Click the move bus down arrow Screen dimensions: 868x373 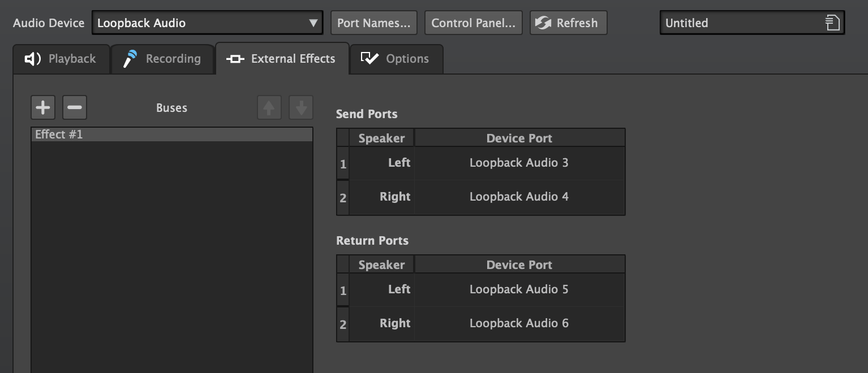click(x=301, y=107)
